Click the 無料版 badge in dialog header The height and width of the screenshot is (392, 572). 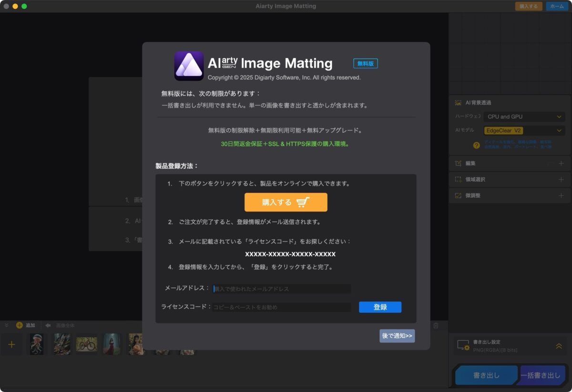tap(365, 63)
